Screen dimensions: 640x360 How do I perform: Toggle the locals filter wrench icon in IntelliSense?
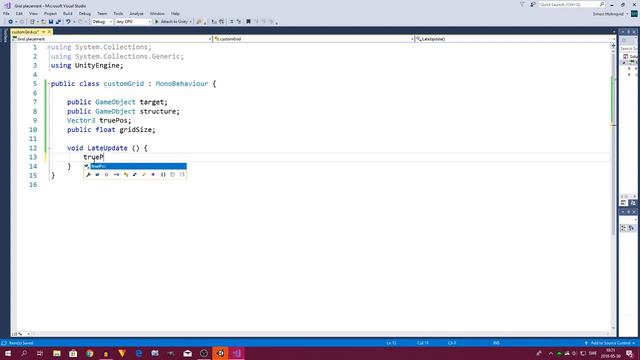pyautogui.click(x=88, y=175)
